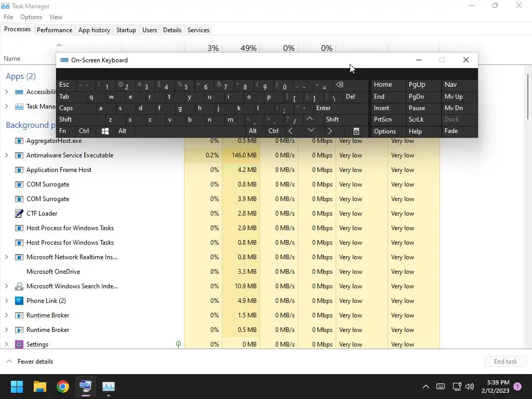This screenshot has width=532, height=399.
Task: Click the touch keyboard tray icon
Action: [x=441, y=387]
